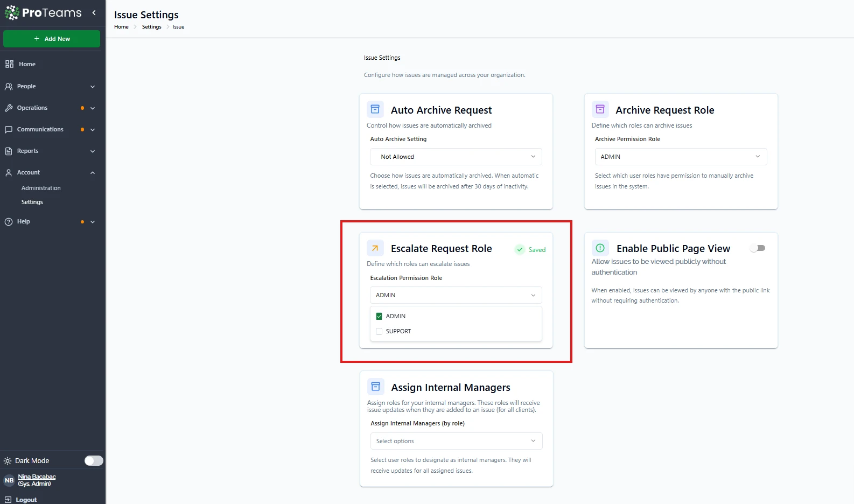Click the Archive Request Role card icon
Viewport: 854px width, 504px height.
tap(600, 109)
